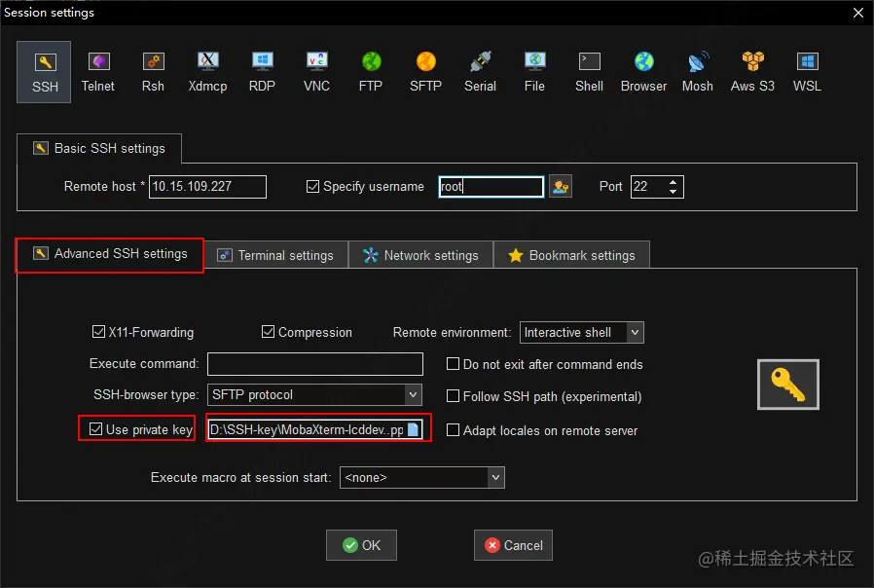Viewport: 874px width, 588px height.
Task: Open the Network settings tab
Action: point(420,255)
